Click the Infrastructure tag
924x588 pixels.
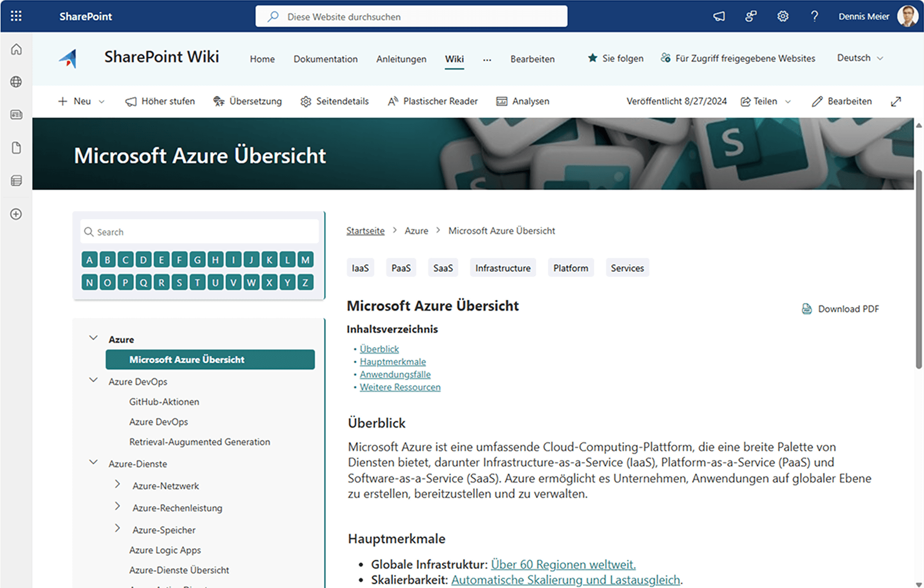click(503, 268)
